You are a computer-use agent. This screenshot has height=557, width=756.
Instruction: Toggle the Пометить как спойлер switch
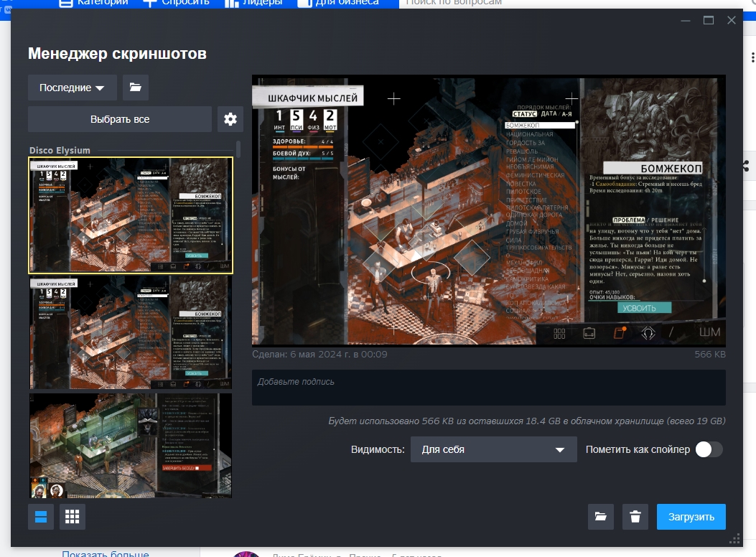coord(709,449)
